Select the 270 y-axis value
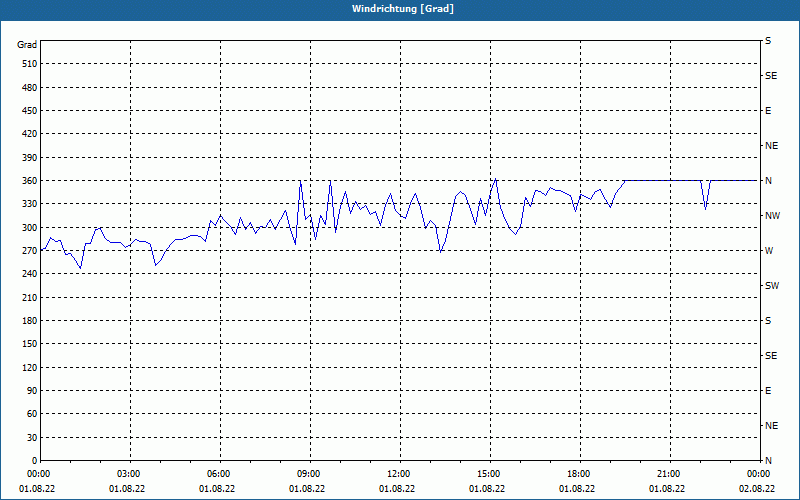Image resolution: width=800 pixels, height=500 pixels. [30, 251]
